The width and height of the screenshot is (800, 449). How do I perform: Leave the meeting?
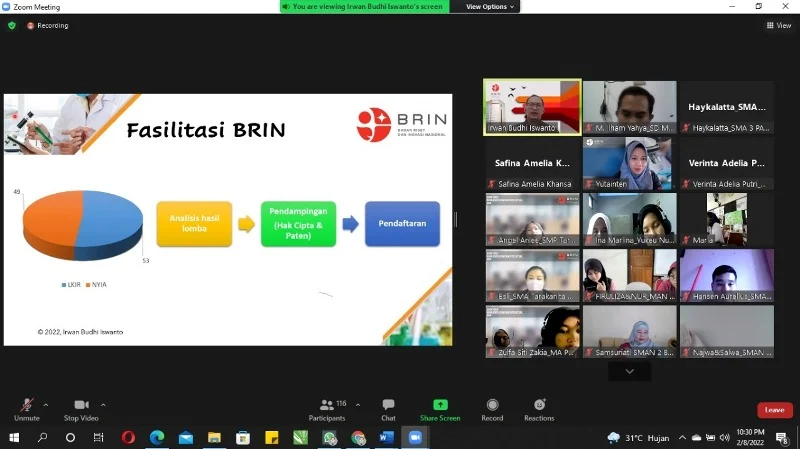click(774, 410)
